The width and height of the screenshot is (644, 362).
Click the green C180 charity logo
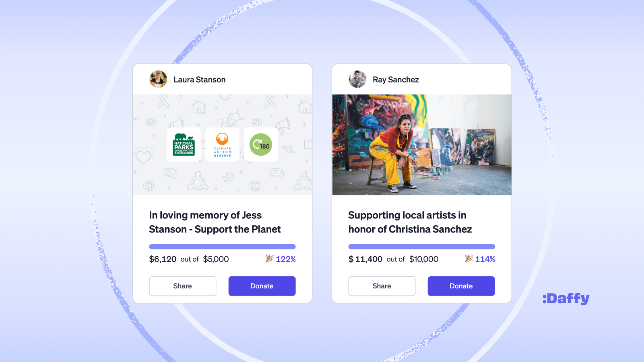pos(261,144)
